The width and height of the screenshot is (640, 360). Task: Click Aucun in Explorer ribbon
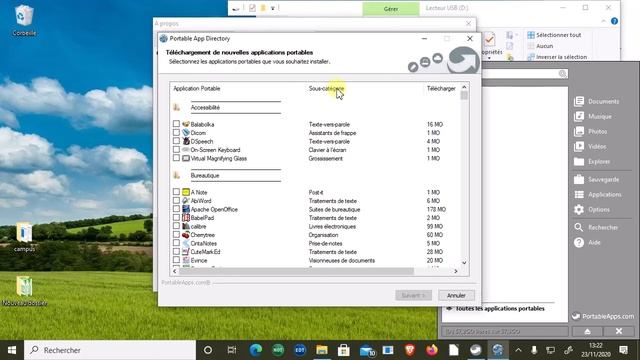pyautogui.click(x=540, y=46)
